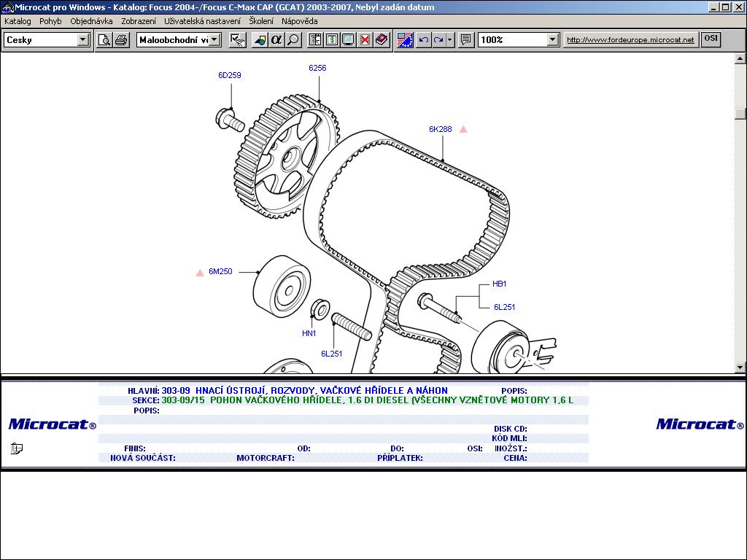Viewport: 747px width, 560px height.
Task: Click the redo arrow icon
Action: point(438,40)
